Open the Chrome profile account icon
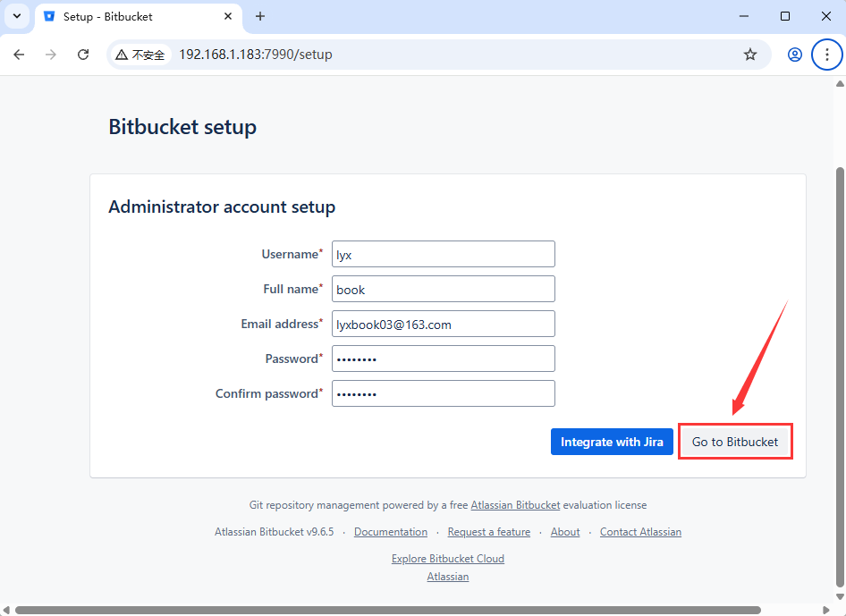 coord(795,54)
